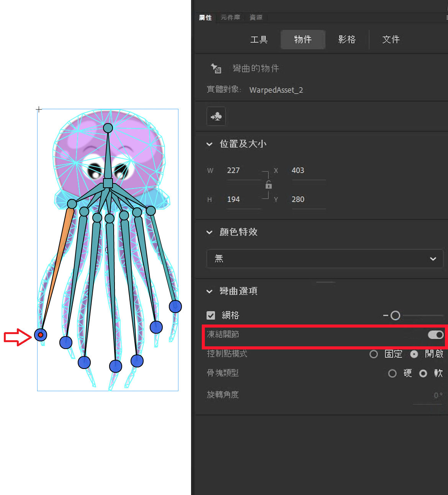Viewport: 448px width, 495px height.
Task: Open the 資源 panel tab
Action: pos(256,18)
